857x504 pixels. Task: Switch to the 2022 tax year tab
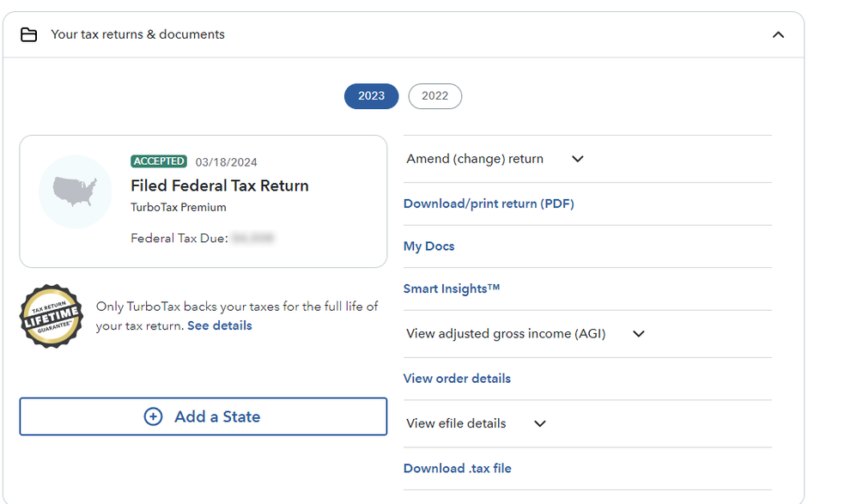435,96
